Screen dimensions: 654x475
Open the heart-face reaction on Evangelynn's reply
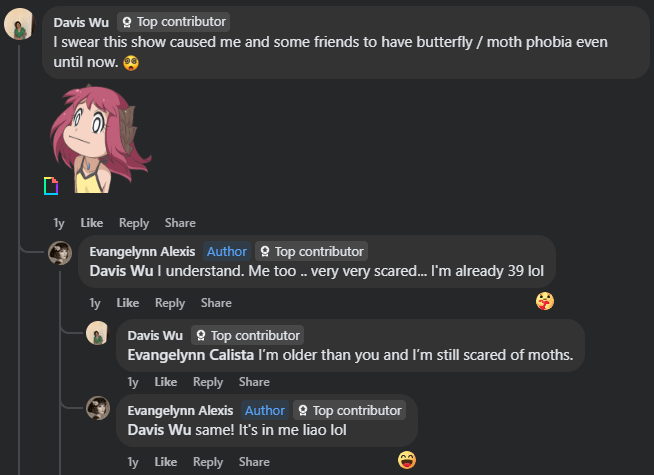point(544,300)
